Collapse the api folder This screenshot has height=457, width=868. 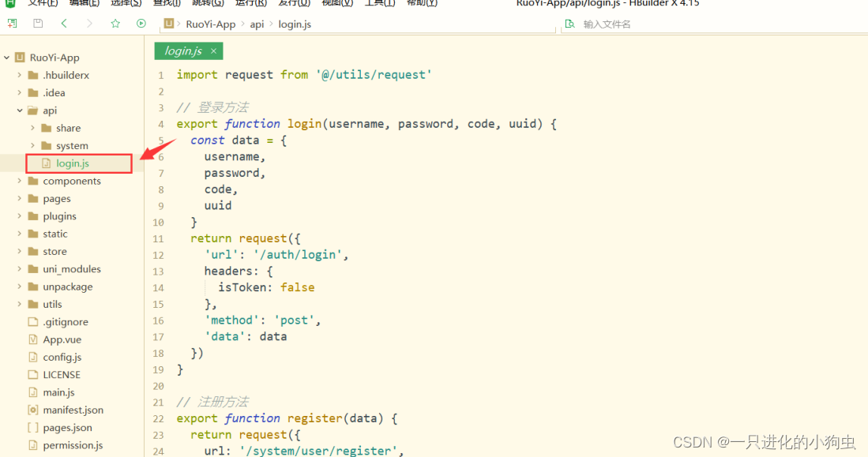tap(20, 111)
